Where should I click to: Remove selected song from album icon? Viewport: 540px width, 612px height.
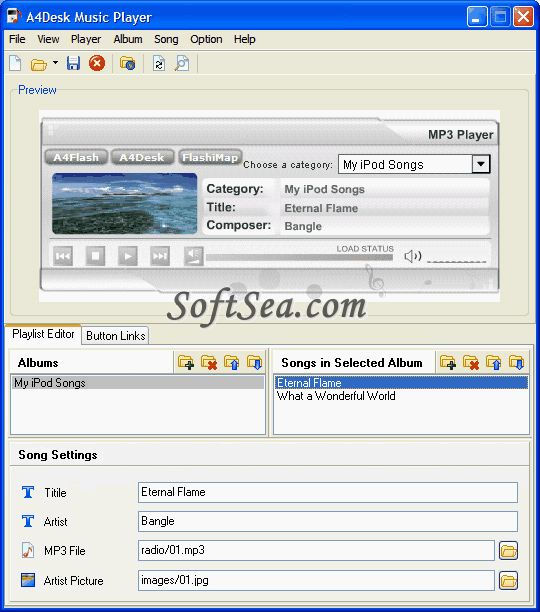[x=471, y=363]
